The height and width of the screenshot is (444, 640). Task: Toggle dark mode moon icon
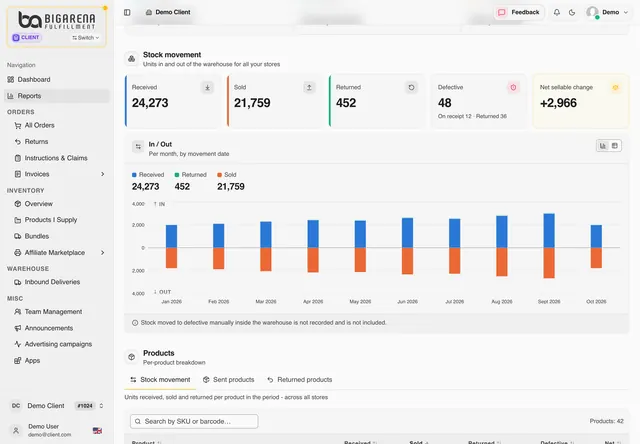572,12
